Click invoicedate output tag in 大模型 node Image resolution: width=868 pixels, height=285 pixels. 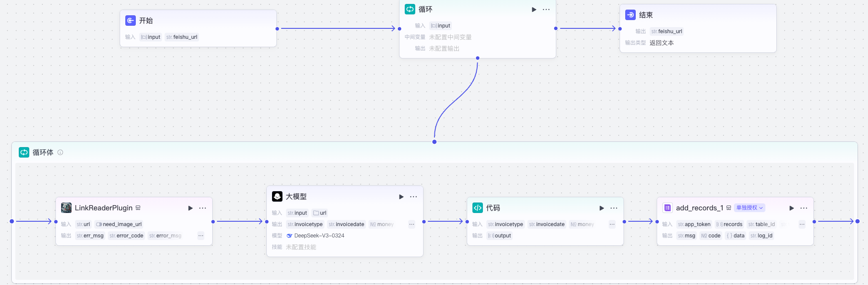click(x=346, y=224)
